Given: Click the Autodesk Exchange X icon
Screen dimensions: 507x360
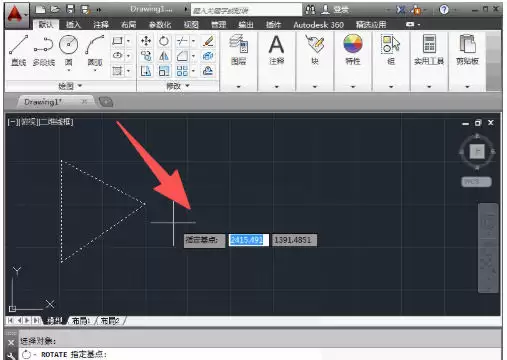Looking at the screenshot, I should pyautogui.click(x=401, y=10).
